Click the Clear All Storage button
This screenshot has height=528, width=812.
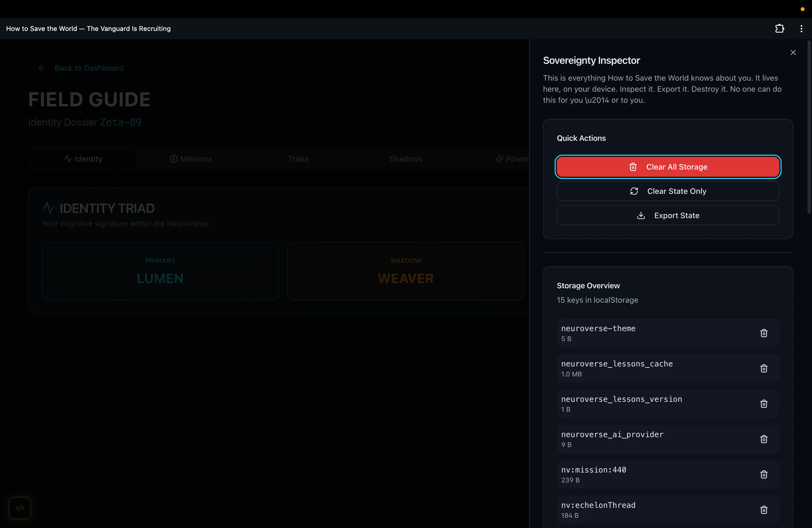pos(668,167)
